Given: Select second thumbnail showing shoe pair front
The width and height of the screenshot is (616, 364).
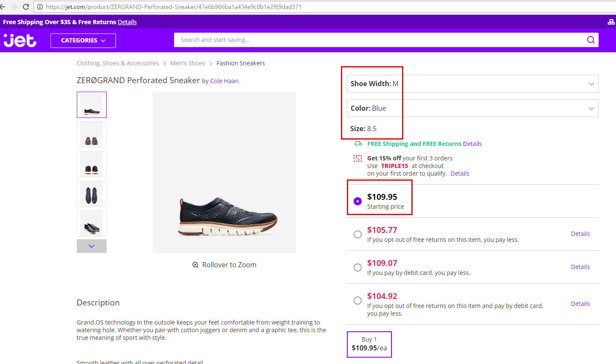Looking at the screenshot, I should click(x=92, y=134).
